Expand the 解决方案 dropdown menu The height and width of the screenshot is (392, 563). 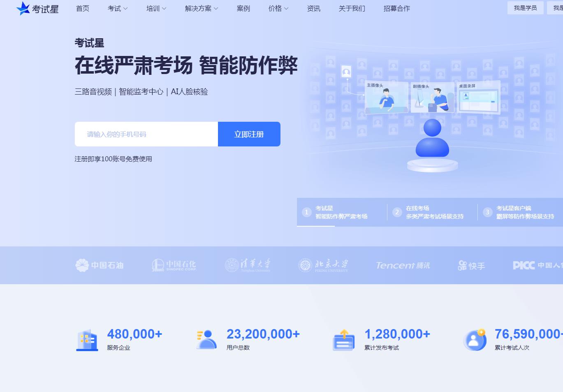pyautogui.click(x=202, y=8)
